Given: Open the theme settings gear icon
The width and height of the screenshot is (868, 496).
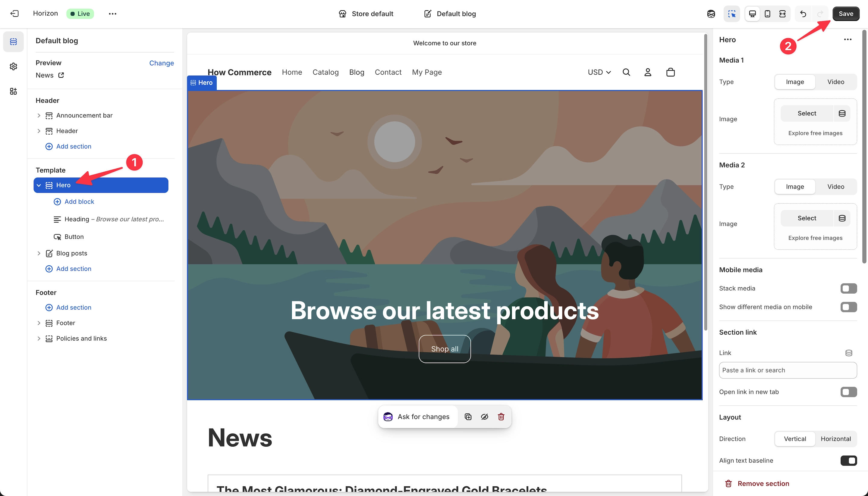Looking at the screenshot, I should click(x=13, y=67).
